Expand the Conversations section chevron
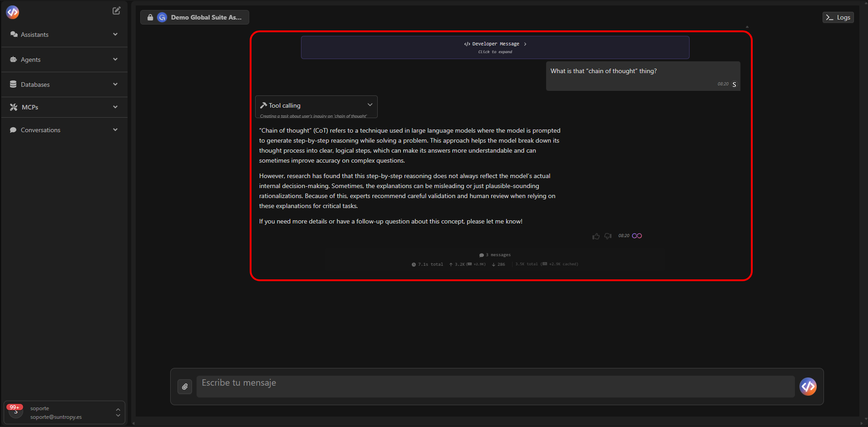The width and height of the screenshot is (868, 427). coord(115,130)
